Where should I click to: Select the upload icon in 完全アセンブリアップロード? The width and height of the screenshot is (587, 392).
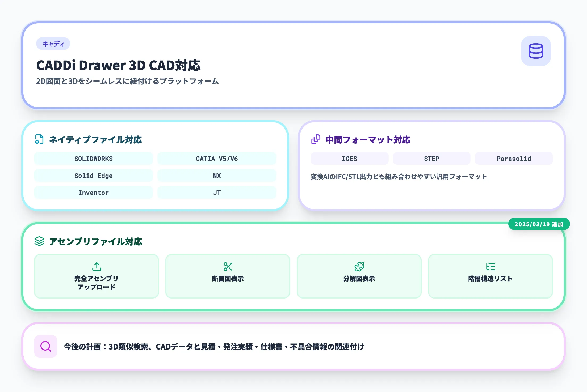[x=96, y=266]
